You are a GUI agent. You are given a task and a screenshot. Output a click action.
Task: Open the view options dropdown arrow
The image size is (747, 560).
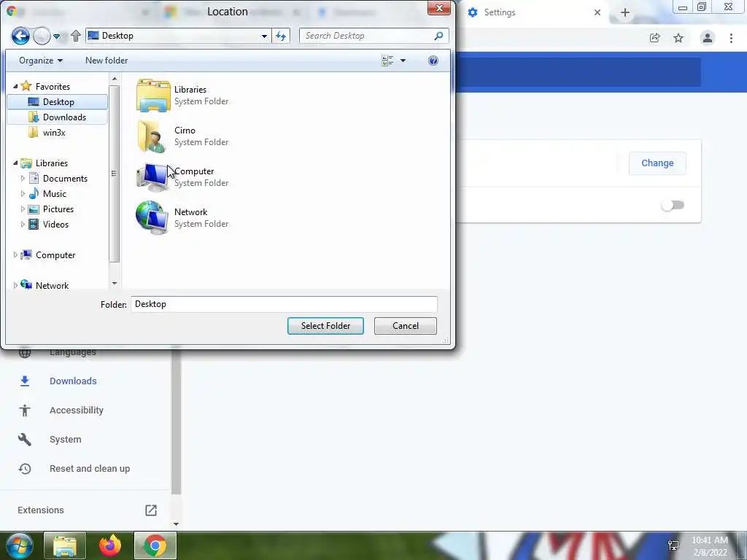pos(403,61)
